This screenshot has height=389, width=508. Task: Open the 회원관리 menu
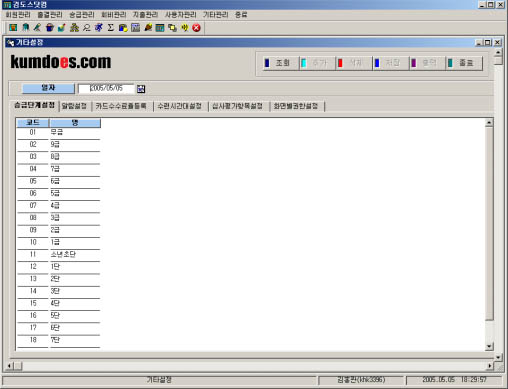[x=18, y=15]
